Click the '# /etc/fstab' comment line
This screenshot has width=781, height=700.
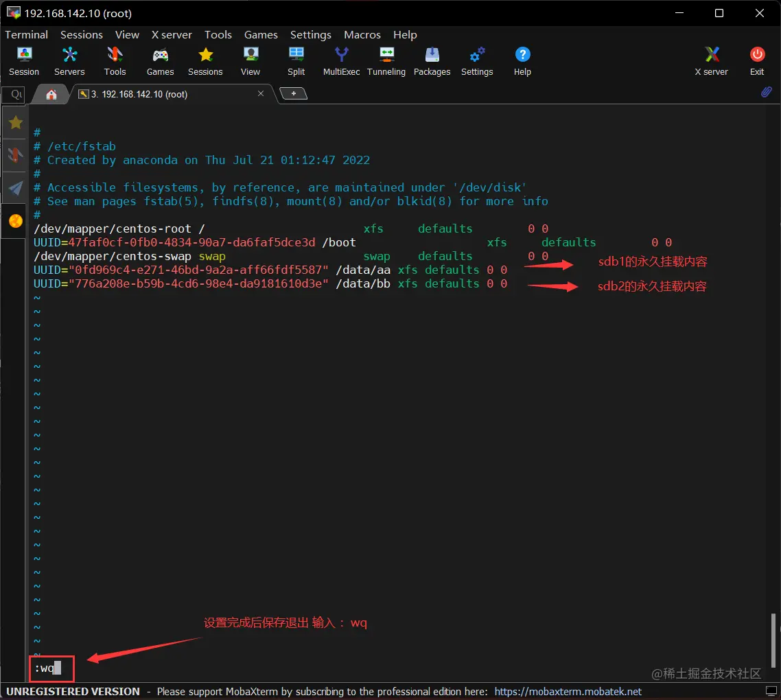(x=75, y=146)
